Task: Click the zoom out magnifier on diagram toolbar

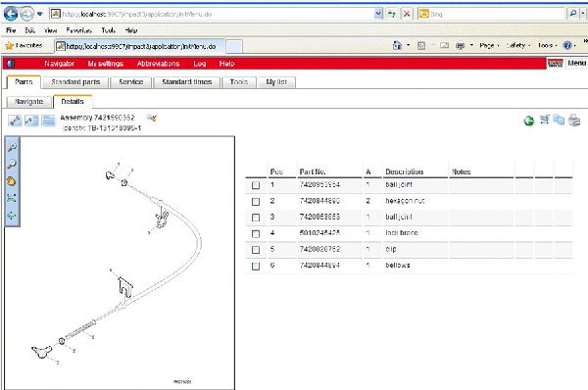Action: click(12, 164)
